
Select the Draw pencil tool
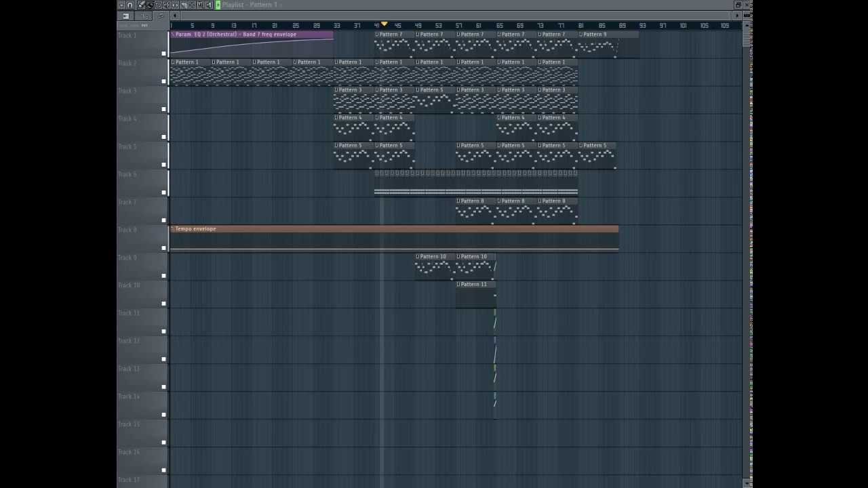[141, 5]
